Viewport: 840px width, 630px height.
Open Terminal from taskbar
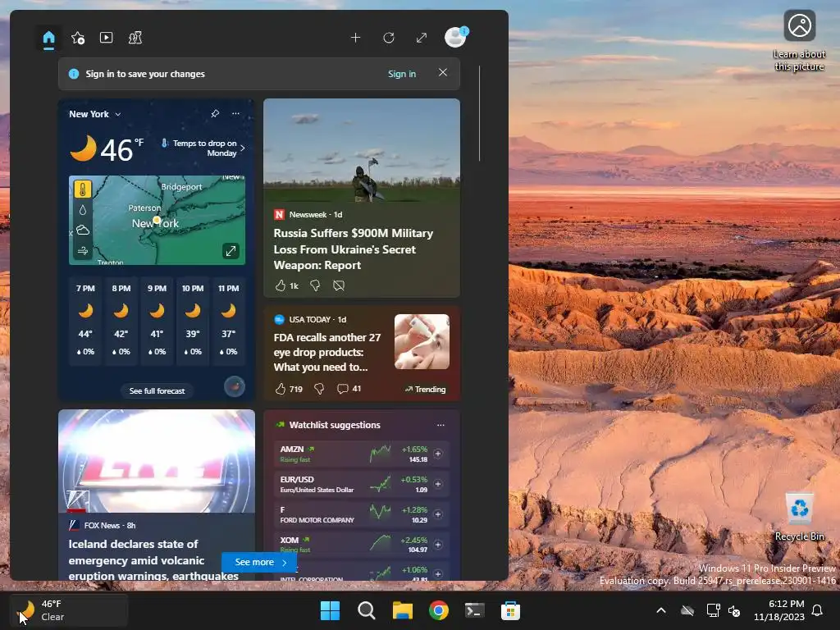click(x=474, y=610)
